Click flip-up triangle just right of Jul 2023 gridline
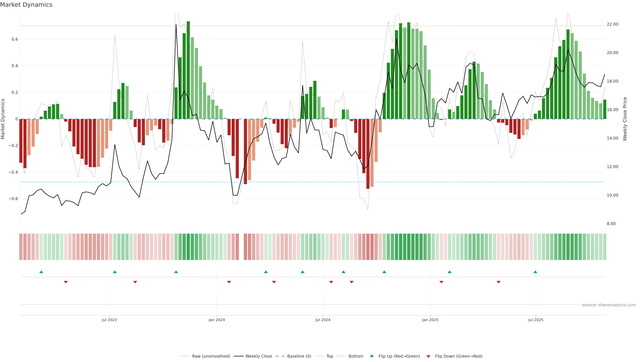644x362 pixels. pos(115,272)
